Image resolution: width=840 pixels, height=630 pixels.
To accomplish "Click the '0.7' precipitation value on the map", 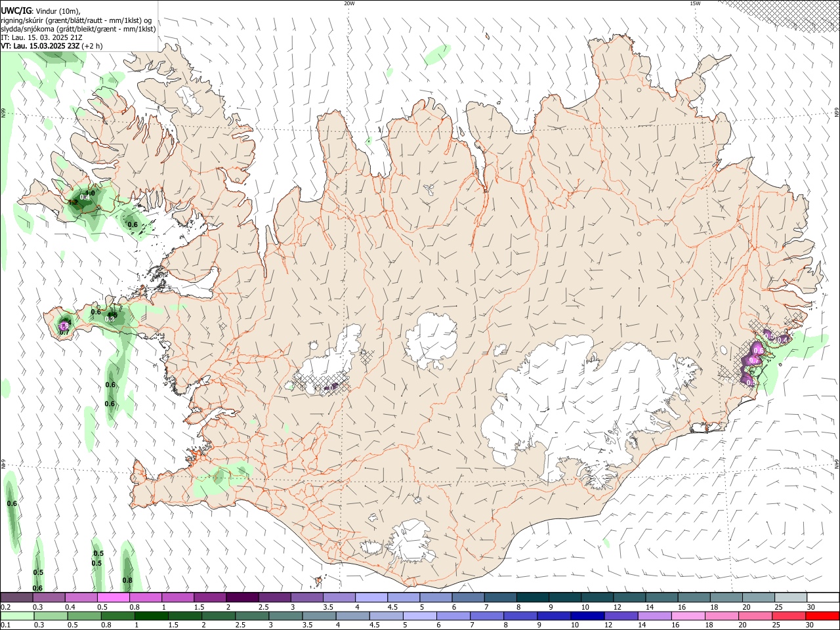I will [64, 333].
